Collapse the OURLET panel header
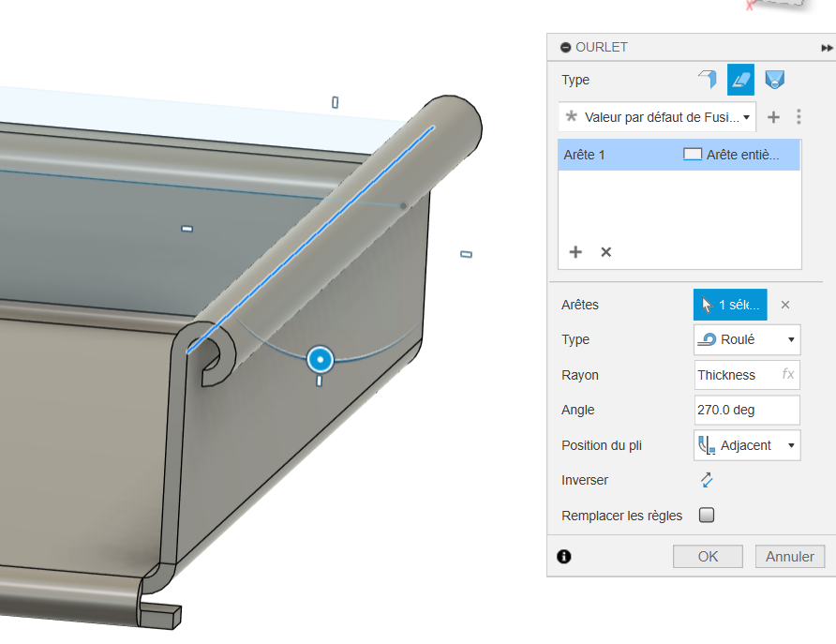The height and width of the screenshot is (644, 836). tap(565, 48)
